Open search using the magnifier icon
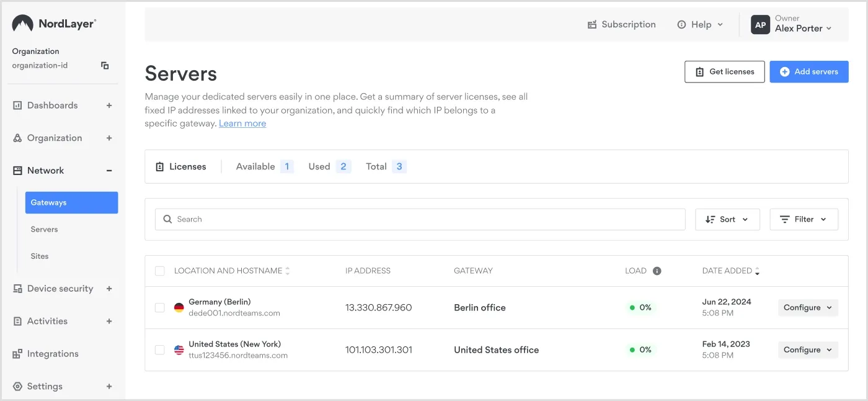 coord(167,219)
